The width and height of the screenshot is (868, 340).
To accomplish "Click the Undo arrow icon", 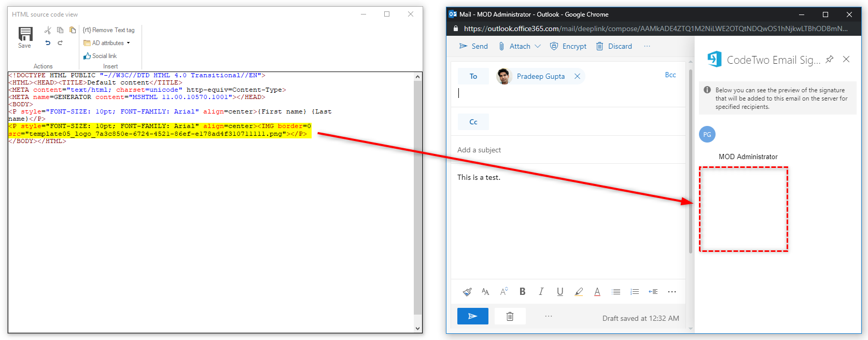I will 48,43.
